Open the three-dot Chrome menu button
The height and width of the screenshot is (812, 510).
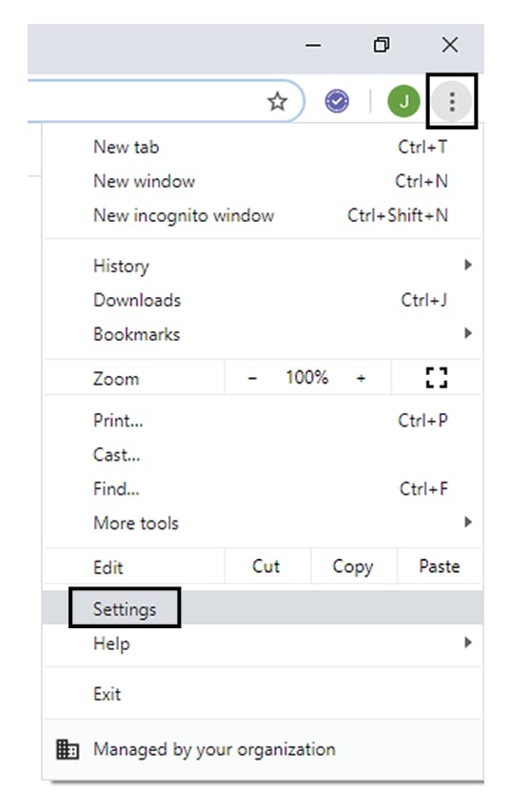coord(452,102)
